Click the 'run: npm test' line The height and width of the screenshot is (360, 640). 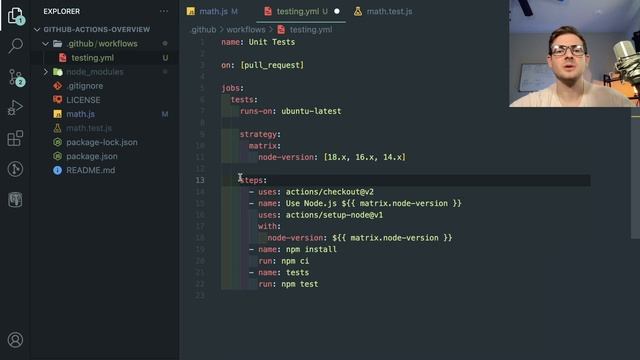288,284
